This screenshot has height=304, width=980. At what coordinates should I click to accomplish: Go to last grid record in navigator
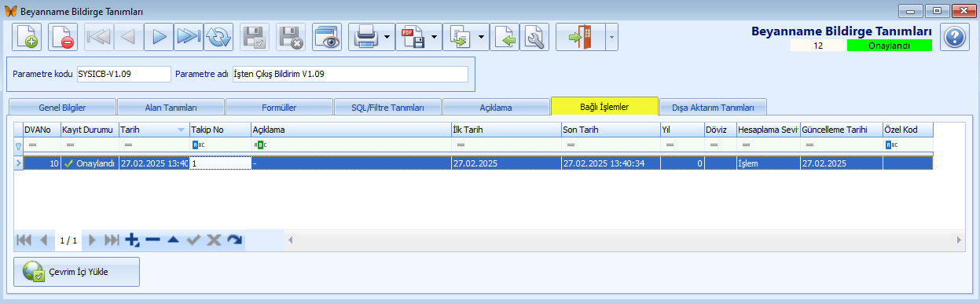coord(112,240)
